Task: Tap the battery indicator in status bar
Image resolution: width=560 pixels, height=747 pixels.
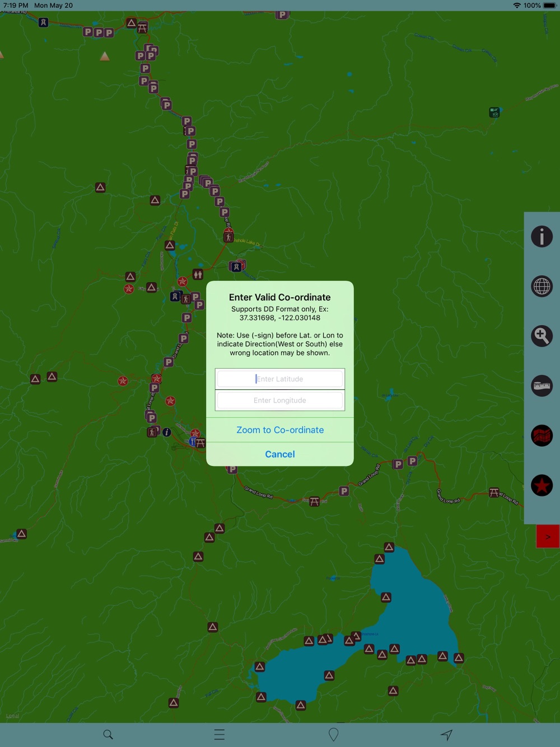Action: point(549,6)
